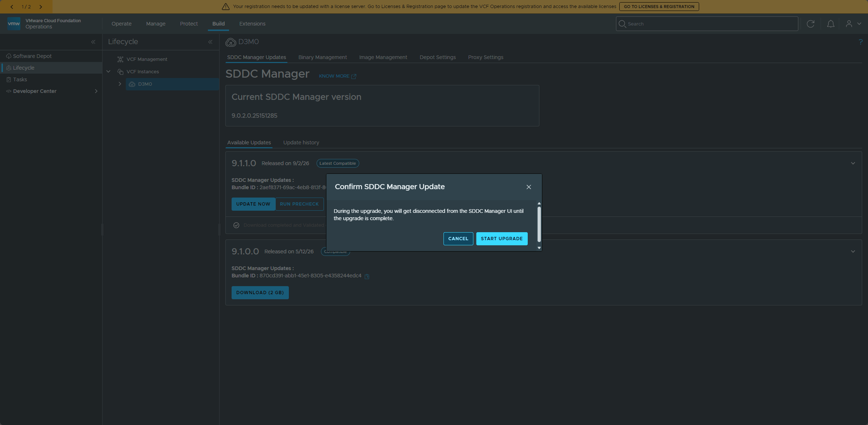The width and height of the screenshot is (868, 425).
Task: Click the warning triangle icon in banner
Action: 226,7
